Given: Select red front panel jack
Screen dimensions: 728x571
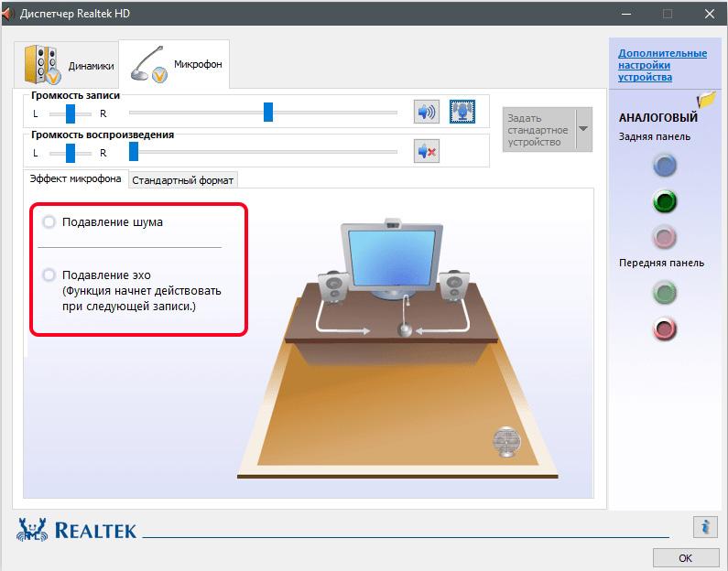Looking at the screenshot, I should [x=665, y=329].
